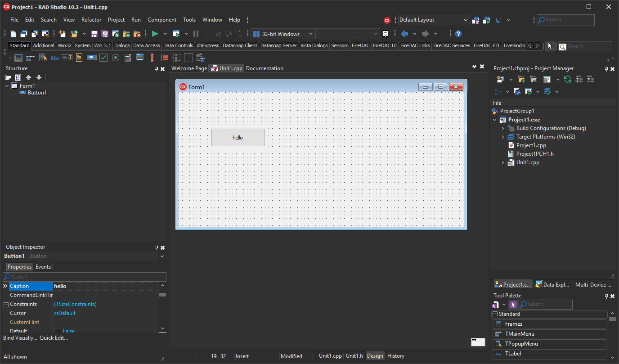The height and width of the screenshot is (364, 619).
Task: Open the dropdown arrow beside Run button
Action: coord(165,34)
